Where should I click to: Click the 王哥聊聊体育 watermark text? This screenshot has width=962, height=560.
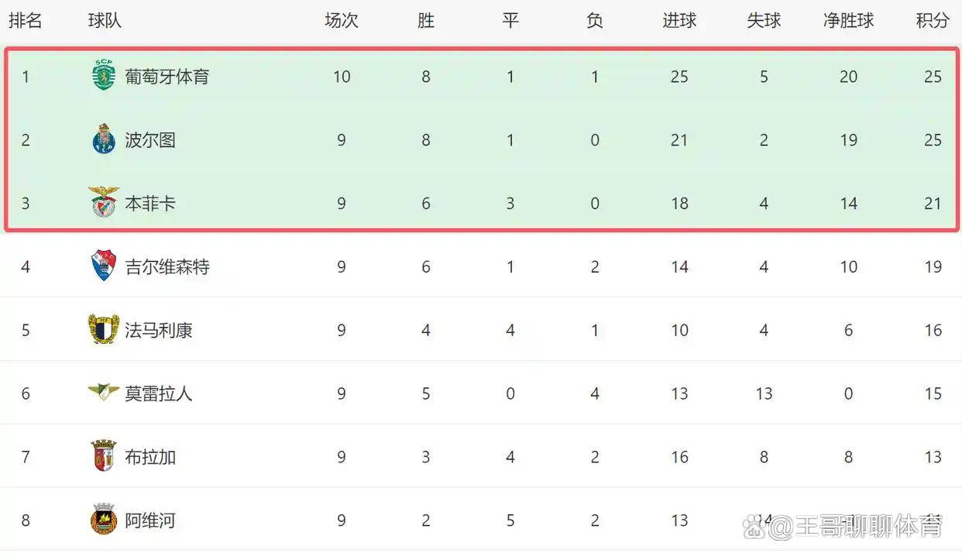[856, 528]
